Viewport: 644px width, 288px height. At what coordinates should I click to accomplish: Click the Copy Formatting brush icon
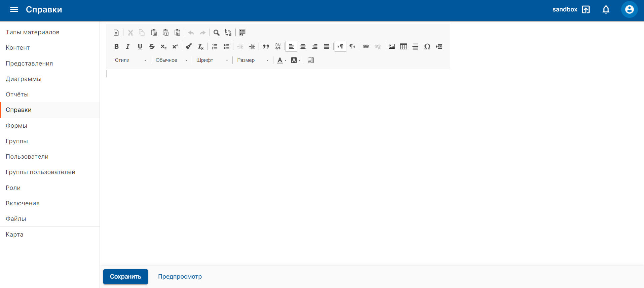pos(189,46)
